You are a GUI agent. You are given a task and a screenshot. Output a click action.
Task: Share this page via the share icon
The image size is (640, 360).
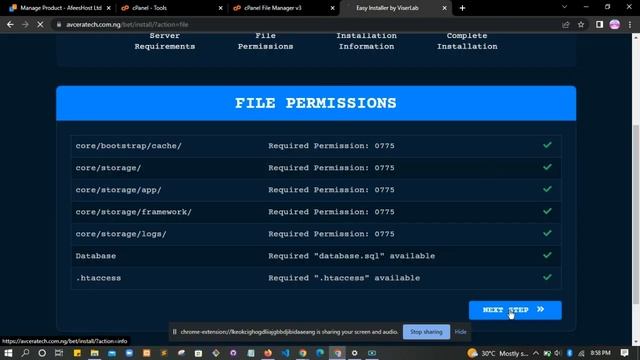click(566, 24)
